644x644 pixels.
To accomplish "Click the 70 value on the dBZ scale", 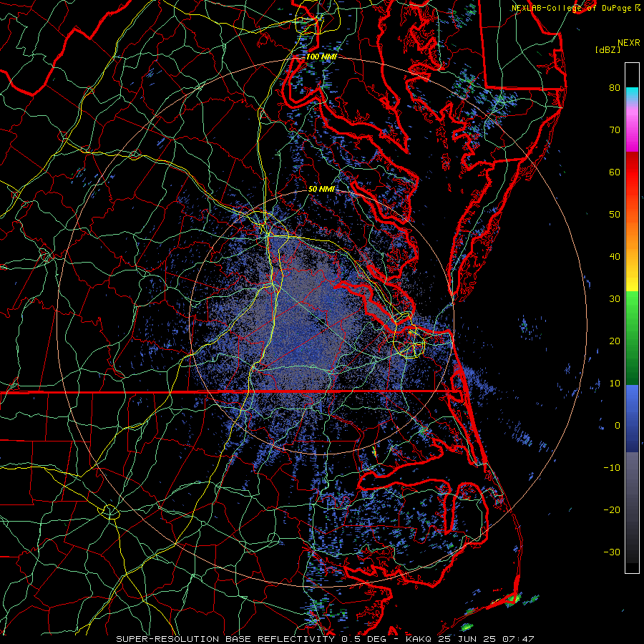I will tap(615, 130).
